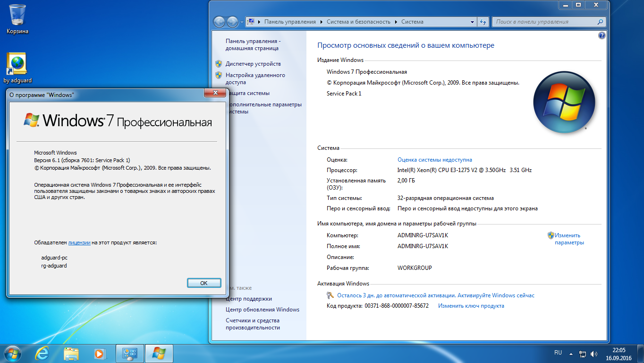Expand arrow after 'Панель управления' breadcrumb
This screenshot has width=644, height=363.
[x=322, y=22]
